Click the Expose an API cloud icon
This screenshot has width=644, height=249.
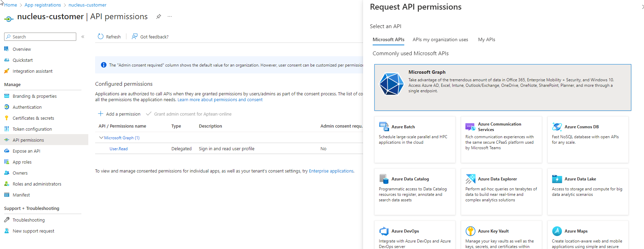coord(7,151)
